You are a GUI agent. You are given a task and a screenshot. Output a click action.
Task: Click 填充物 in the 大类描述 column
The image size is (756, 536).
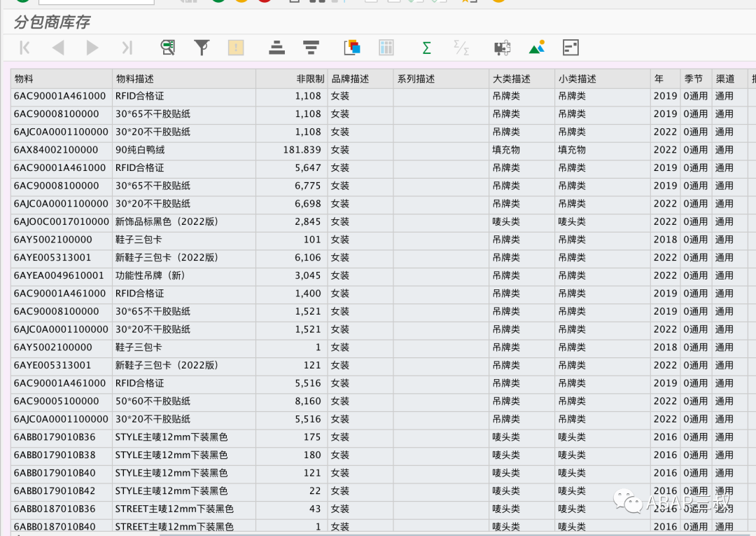click(521, 150)
